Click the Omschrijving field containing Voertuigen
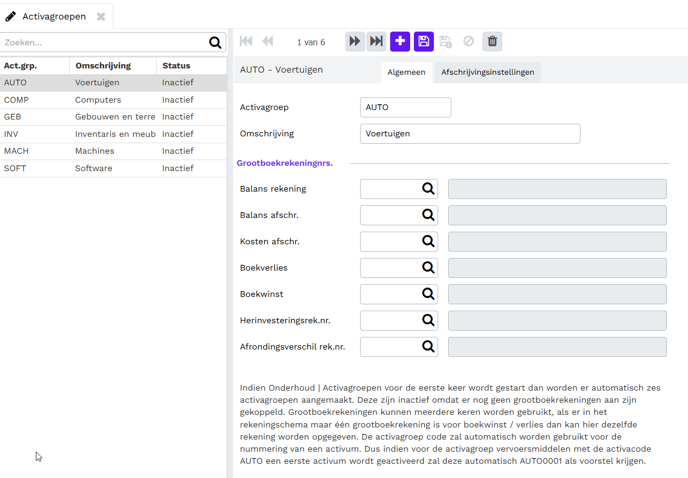 (x=469, y=134)
